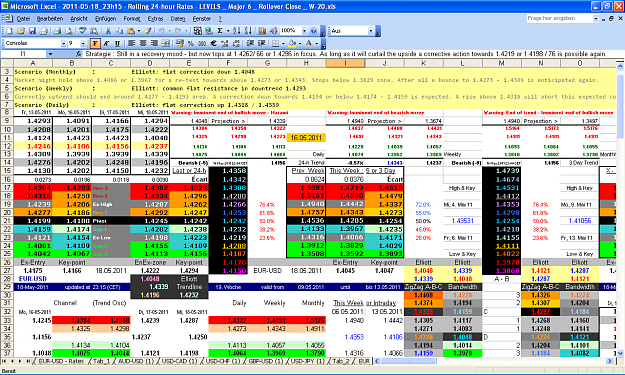
Task: Toggle Underline (U) formatting
Action: tap(118, 43)
